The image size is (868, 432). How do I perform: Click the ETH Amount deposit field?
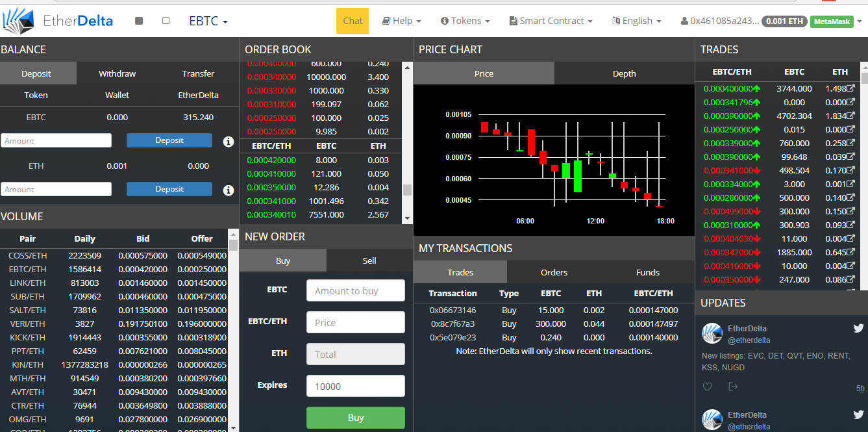(56, 189)
